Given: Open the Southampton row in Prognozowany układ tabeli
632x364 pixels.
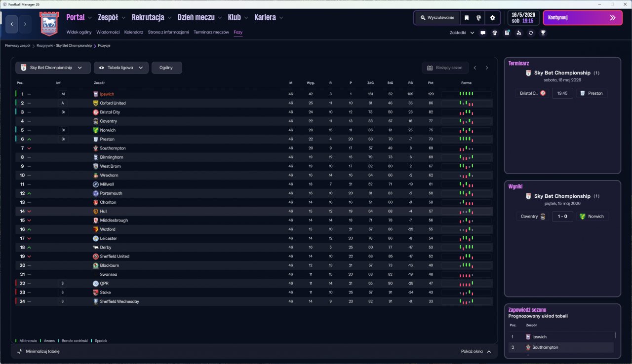Looking at the screenshot, I should click(561, 347).
